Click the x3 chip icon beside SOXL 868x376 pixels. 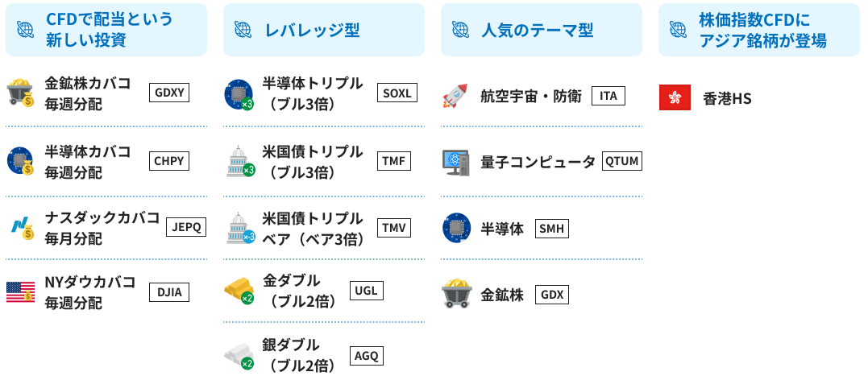tap(239, 94)
